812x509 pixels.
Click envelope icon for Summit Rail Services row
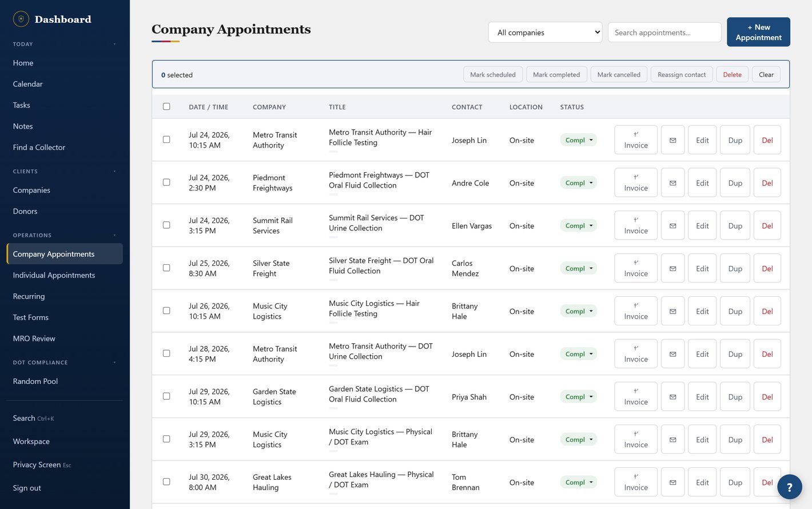tap(672, 226)
